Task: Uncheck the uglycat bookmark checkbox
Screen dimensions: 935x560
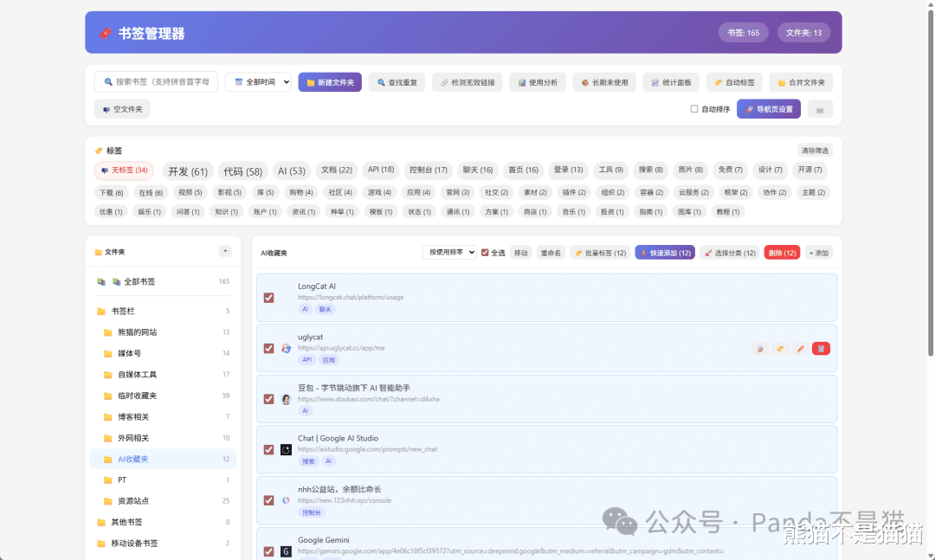Action: click(x=269, y=348)
